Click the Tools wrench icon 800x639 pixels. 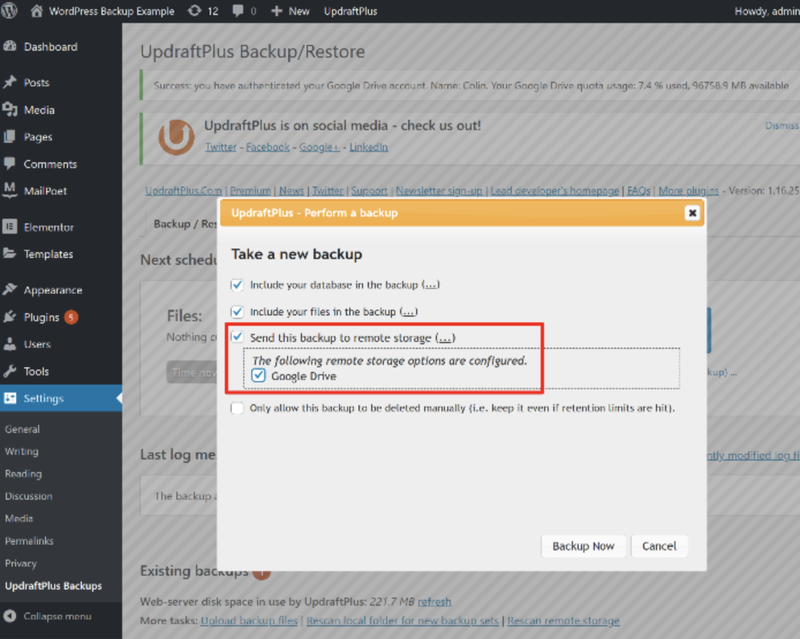10,371
